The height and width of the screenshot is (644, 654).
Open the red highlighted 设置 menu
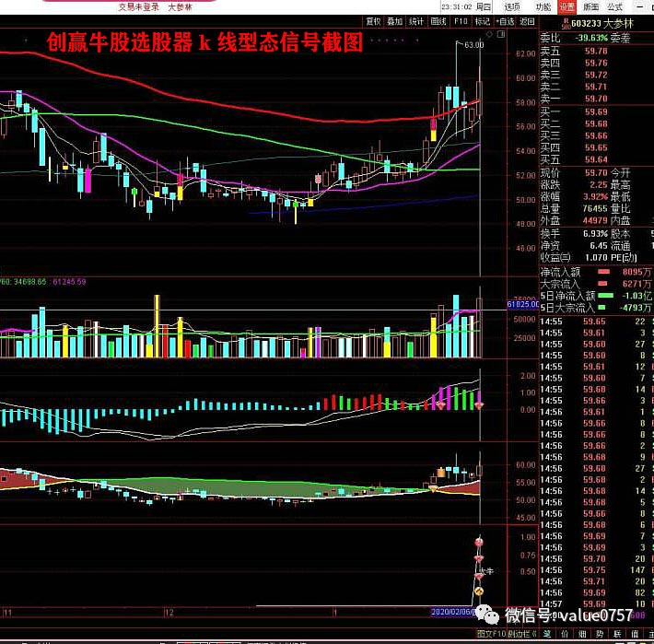[566, 6]
